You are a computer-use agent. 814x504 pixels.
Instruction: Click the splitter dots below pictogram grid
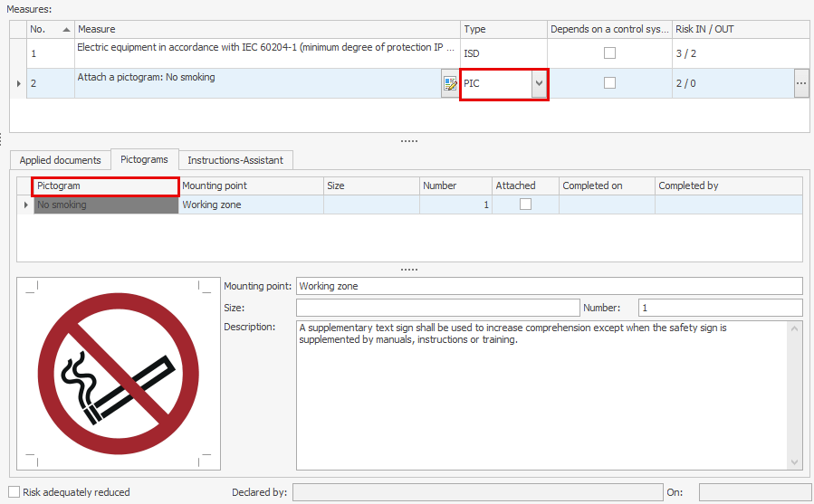coord(409,270)
